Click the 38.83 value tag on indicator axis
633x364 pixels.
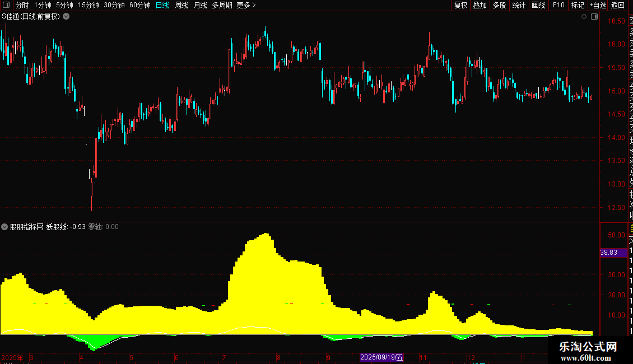613,253
